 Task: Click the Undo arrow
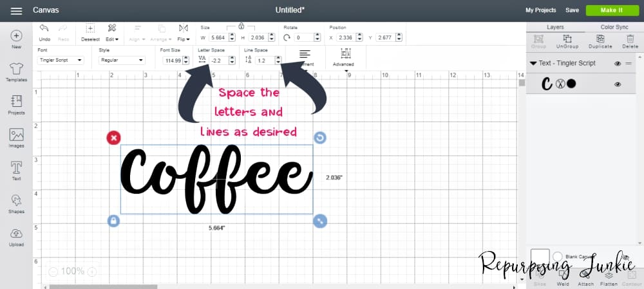(44, 28)
